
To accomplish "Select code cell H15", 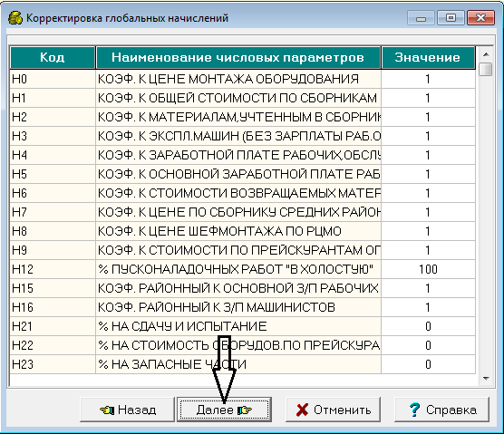I will 53,288.
